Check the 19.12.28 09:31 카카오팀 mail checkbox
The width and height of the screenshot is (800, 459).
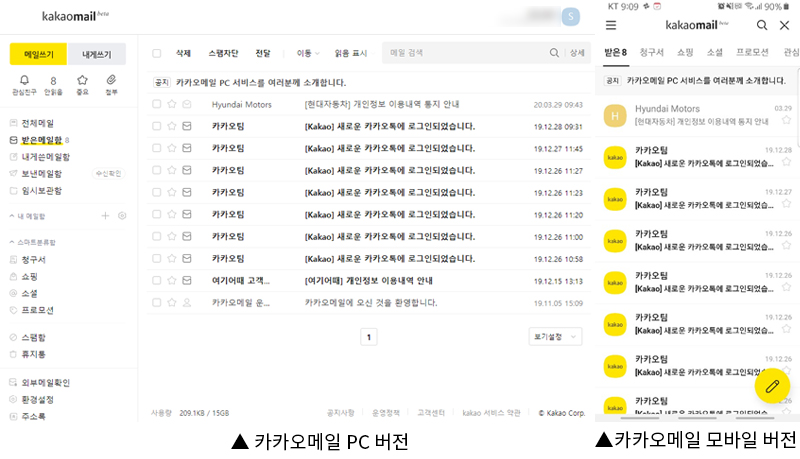coord(157,126)
